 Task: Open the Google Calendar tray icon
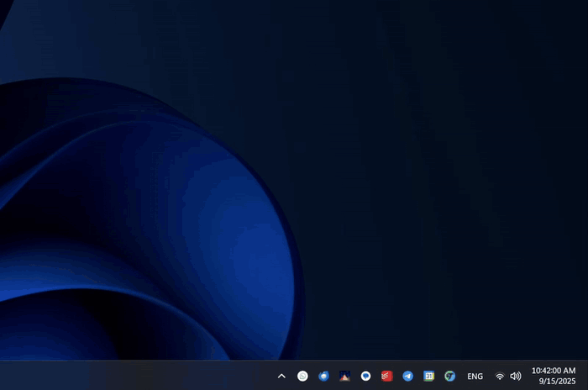(x=428, y=376)
